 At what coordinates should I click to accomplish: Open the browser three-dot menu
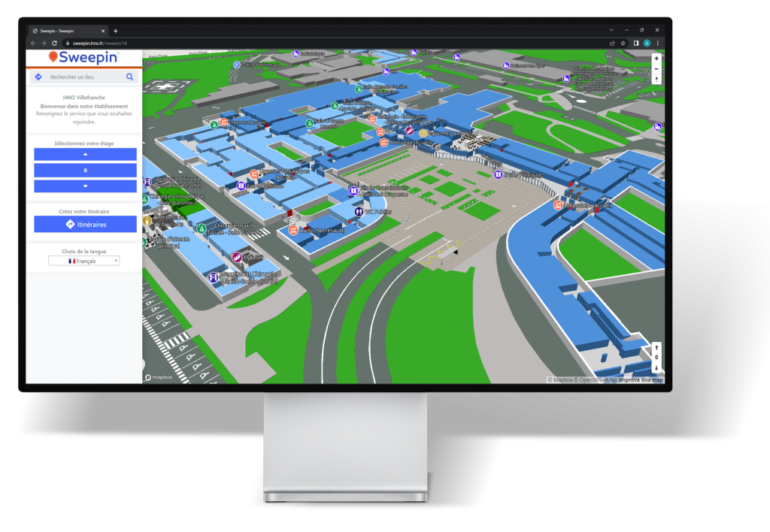tap(657, 43)
